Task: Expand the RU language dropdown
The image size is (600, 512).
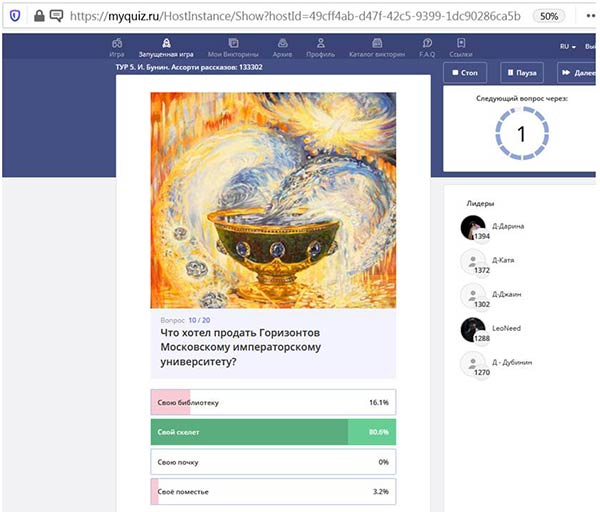Action: pos(566,46)
